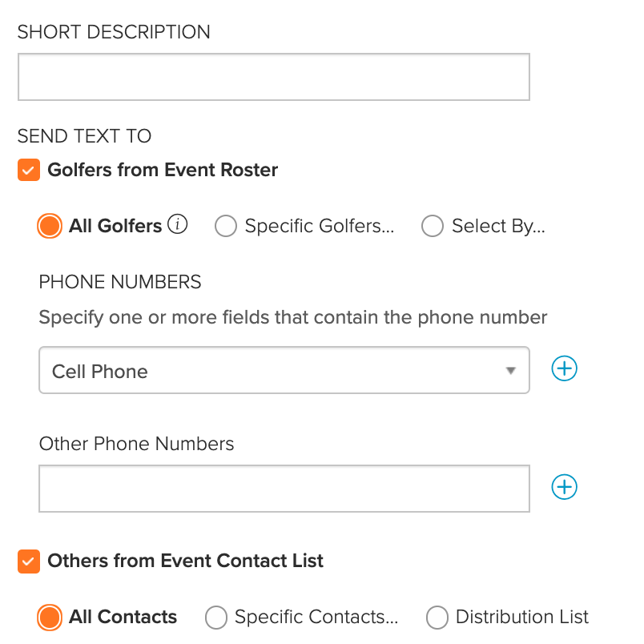The width and height of the screenshot is (644, 644).
Task: Click the Others from Event Contact List label
Action: tap(185, 561)
